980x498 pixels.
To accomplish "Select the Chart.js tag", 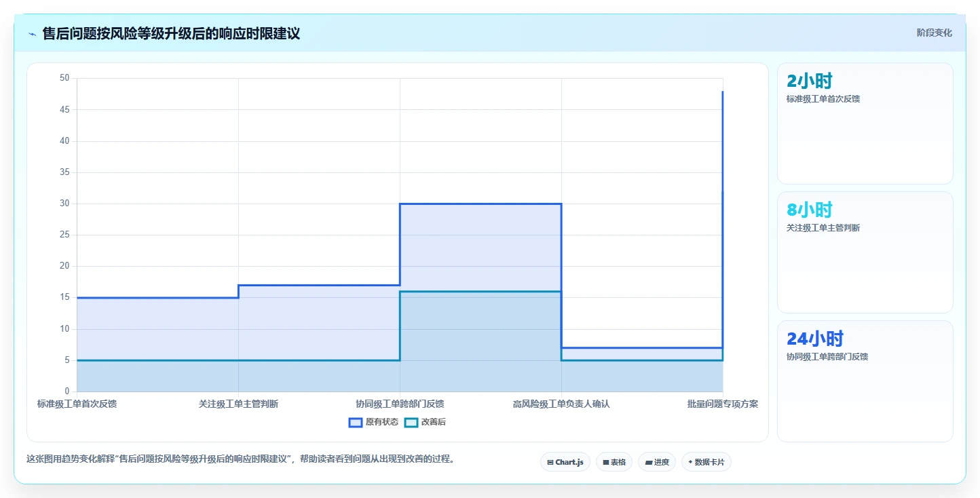I will tap(565, 462).
